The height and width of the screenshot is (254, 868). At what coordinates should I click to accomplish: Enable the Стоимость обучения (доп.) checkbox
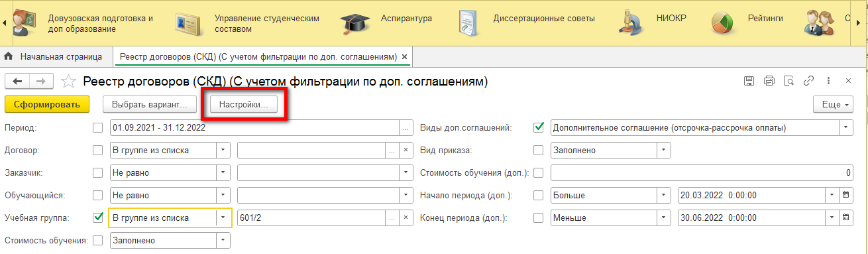click(538, 172)
